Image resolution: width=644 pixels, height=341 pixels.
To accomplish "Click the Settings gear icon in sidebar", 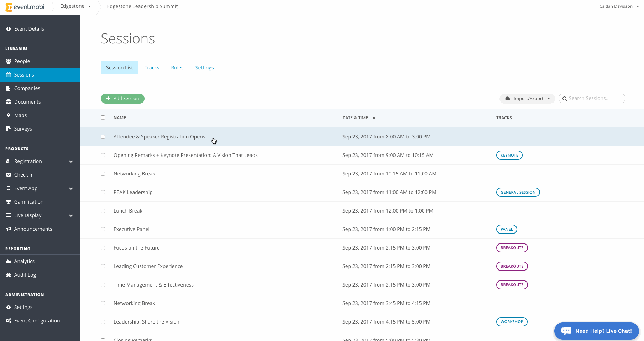I will pos(9,307).
